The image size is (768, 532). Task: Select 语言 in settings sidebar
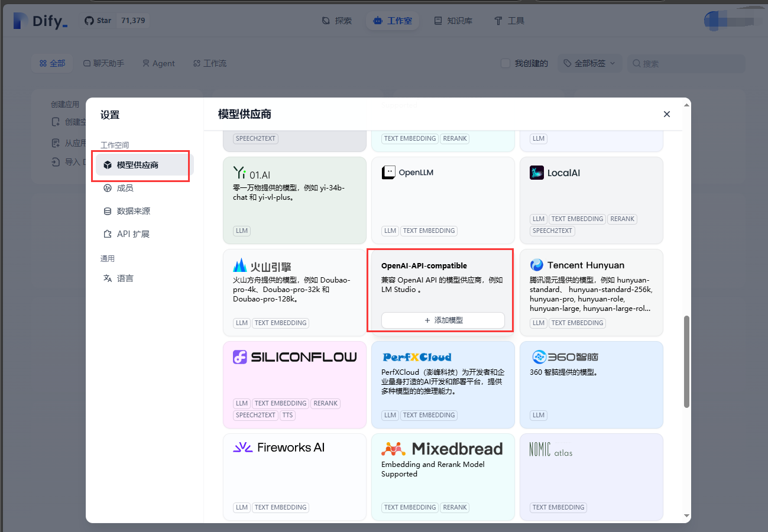(125, 278)
